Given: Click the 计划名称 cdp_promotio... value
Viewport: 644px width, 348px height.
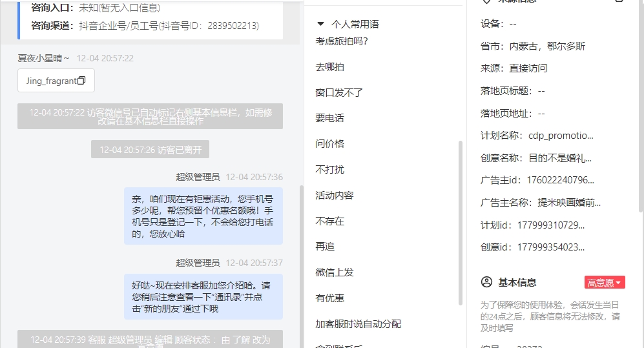Looking at the screenshot, I should 561,136.
